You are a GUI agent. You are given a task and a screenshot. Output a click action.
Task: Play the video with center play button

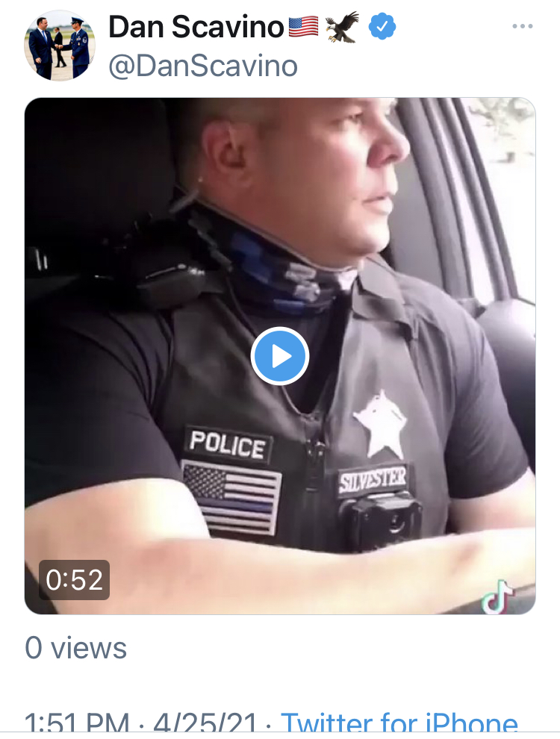pyautogui.click(x=279, y=356)
